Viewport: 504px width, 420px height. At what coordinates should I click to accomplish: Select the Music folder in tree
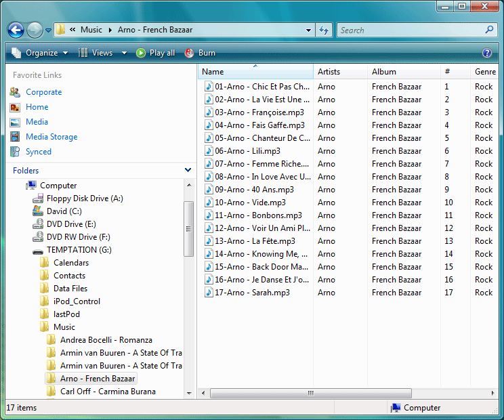64,327
